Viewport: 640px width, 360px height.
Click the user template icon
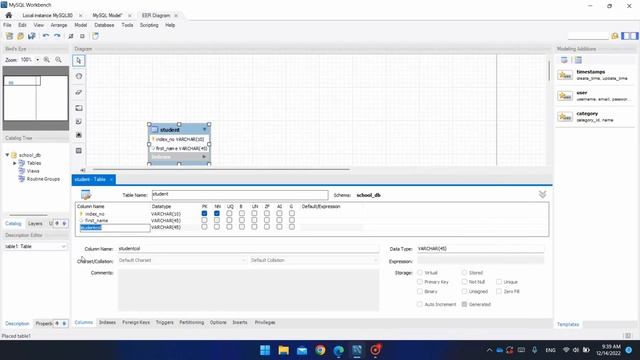[565, 96]
